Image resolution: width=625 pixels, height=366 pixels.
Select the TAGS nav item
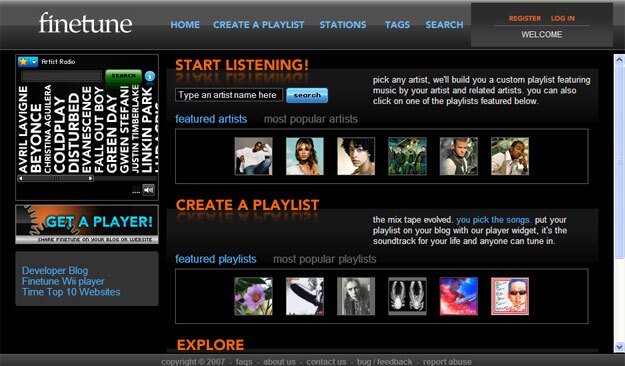point(397,25)
